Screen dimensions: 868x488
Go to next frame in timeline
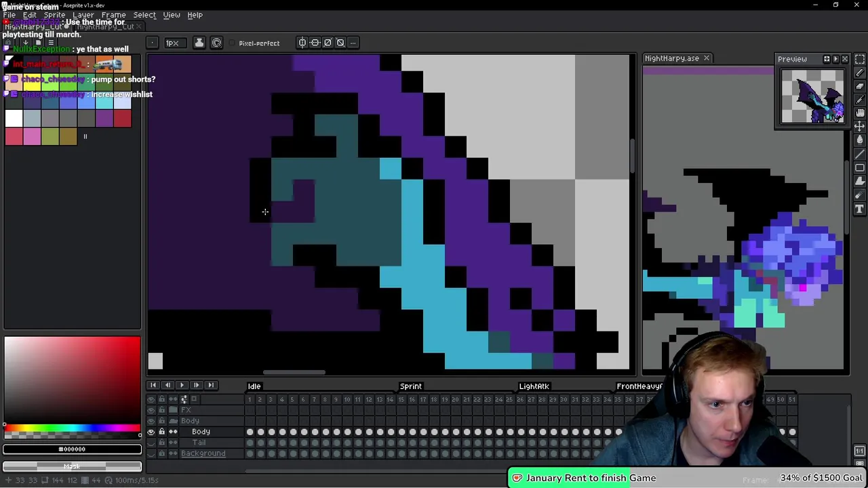(197, 385)
